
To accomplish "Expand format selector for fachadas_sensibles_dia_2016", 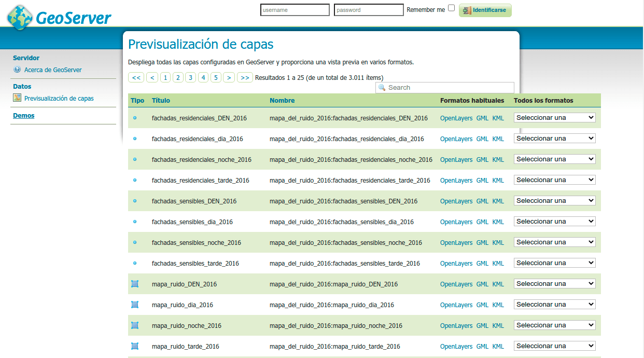I will pyautogui.click(x=554, y=222).
